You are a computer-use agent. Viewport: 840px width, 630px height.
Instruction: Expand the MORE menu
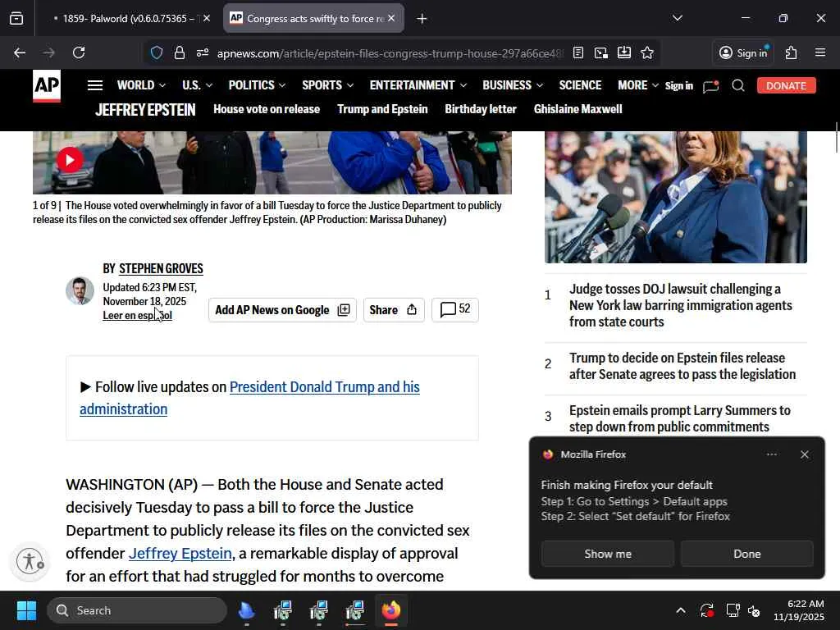[x=637, y=85]
